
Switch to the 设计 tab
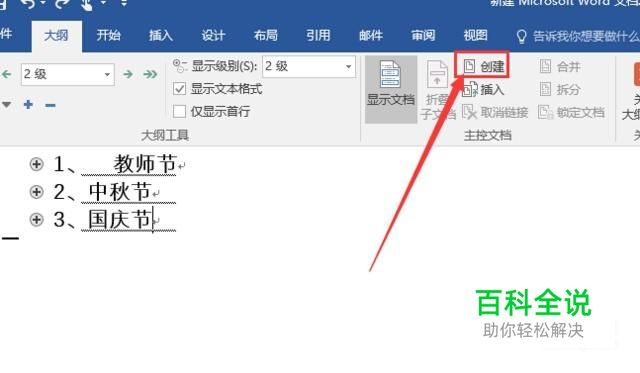tap(213, 36)
